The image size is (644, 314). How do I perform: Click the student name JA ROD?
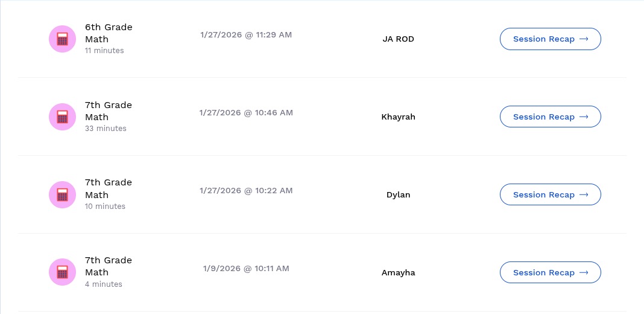(x=398, y=39)
